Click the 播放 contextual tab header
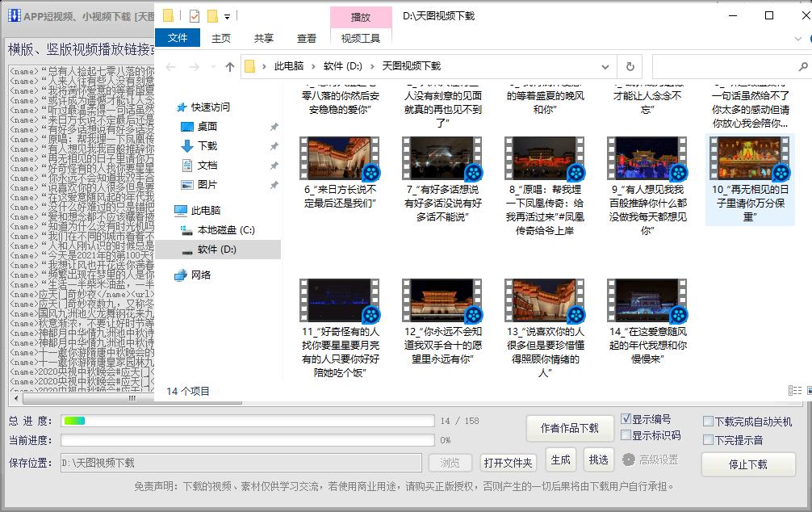812x512 pixels. tap(361, 17)
